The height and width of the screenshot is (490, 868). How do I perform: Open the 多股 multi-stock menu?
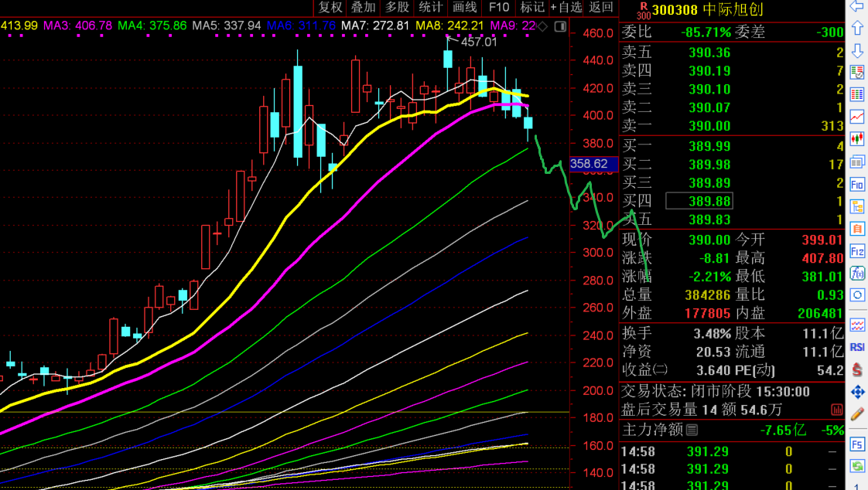(x=398, y=7)
